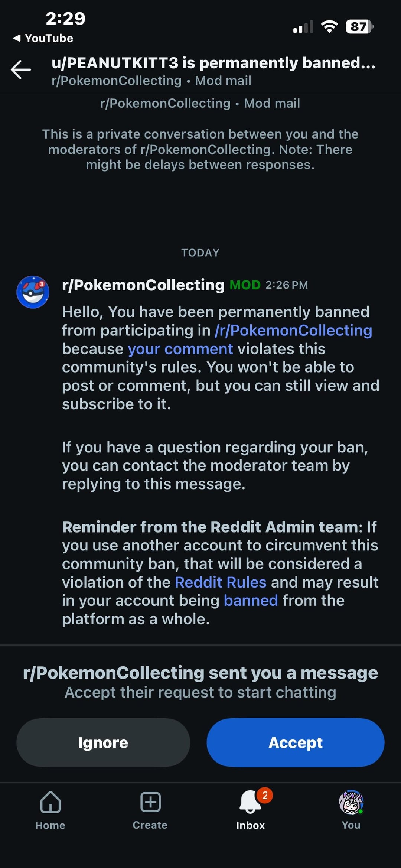Tap the "banned" hyperlink

click(x=251, y=601)
